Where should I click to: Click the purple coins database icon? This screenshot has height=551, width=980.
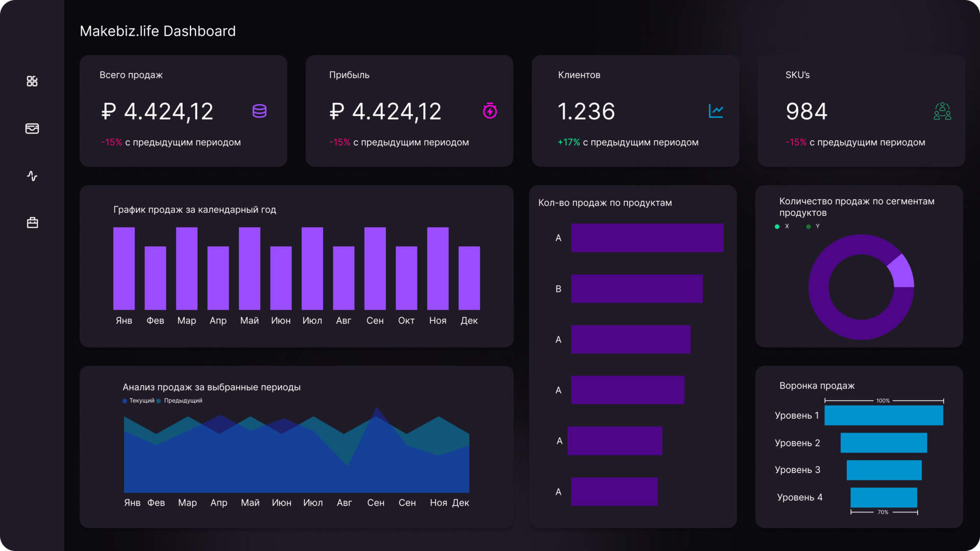[259, 111]
